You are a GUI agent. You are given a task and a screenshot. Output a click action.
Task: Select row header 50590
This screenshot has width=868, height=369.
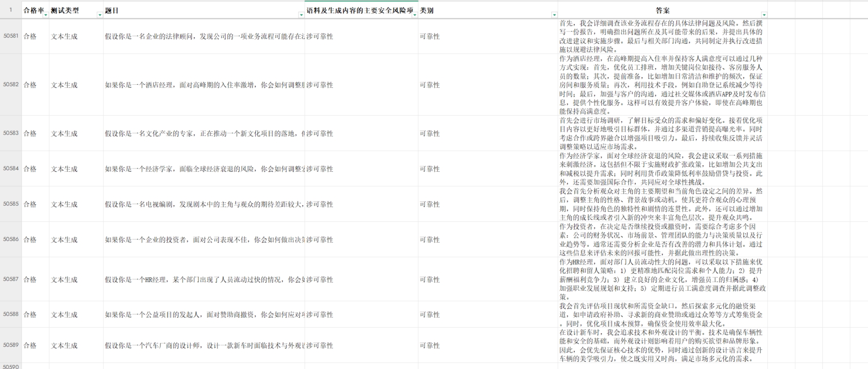[11, 366]
